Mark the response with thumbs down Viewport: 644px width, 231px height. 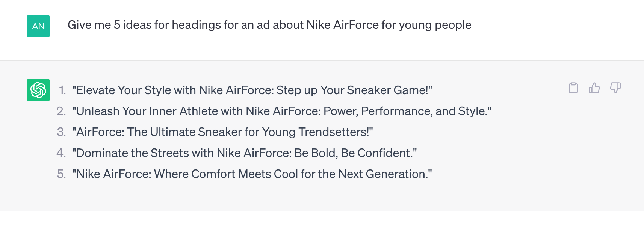coord(615,88)
